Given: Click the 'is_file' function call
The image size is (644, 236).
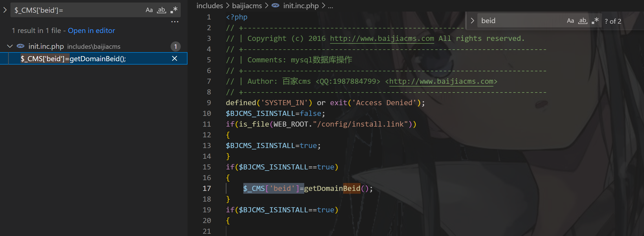Looking at the screenshot, I should (254, 124).
